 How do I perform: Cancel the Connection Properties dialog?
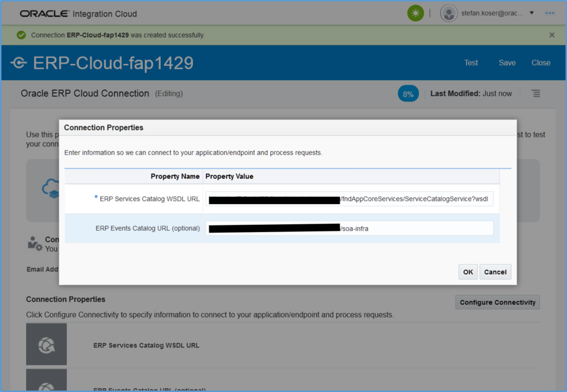tap(495, 272)
